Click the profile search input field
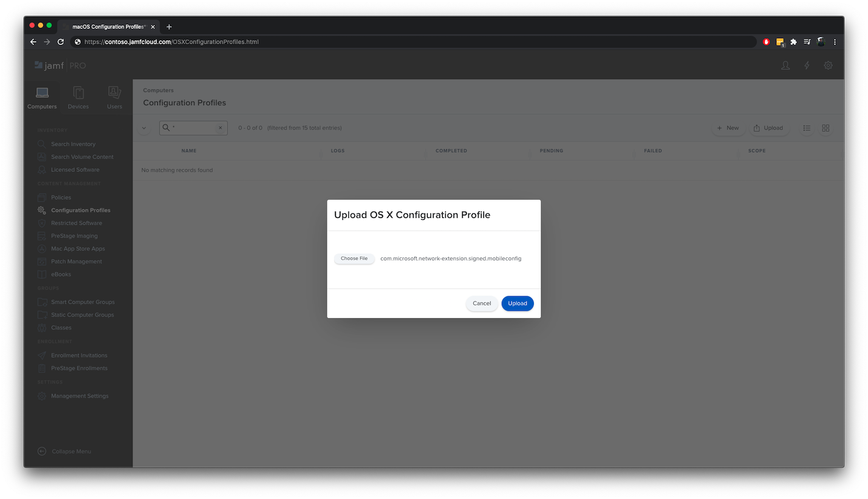This screenshot has height=499, width=868. click(x=193, y=128)
